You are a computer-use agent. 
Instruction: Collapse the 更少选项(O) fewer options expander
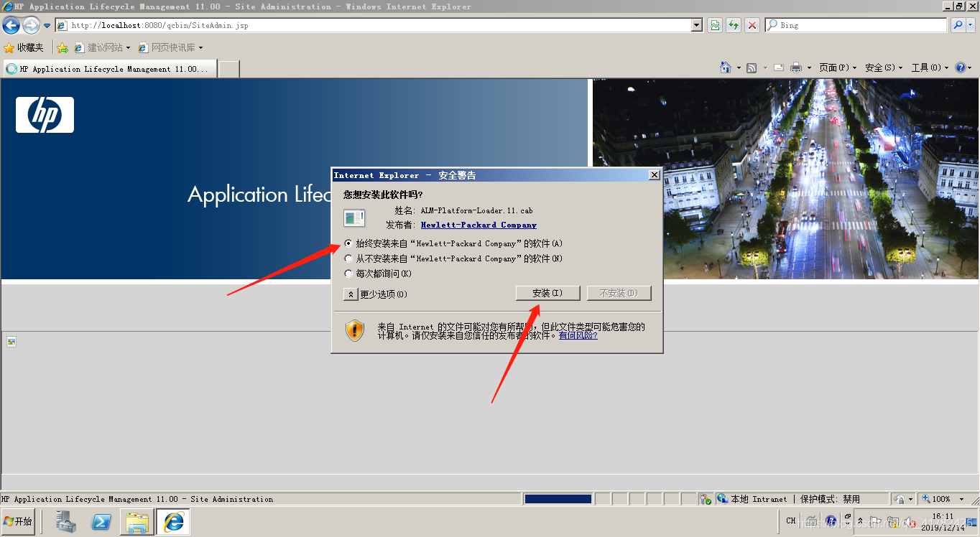coord(351,294)
